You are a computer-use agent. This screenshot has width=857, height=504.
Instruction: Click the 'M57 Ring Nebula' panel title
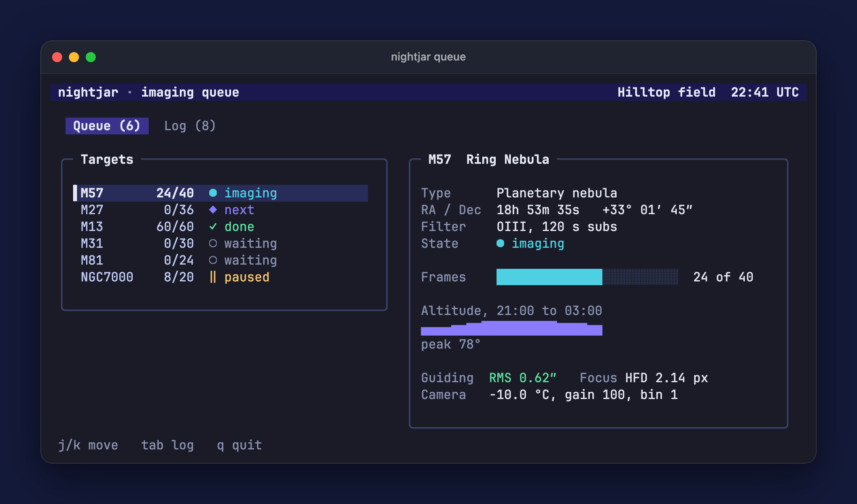pos(489,160)
